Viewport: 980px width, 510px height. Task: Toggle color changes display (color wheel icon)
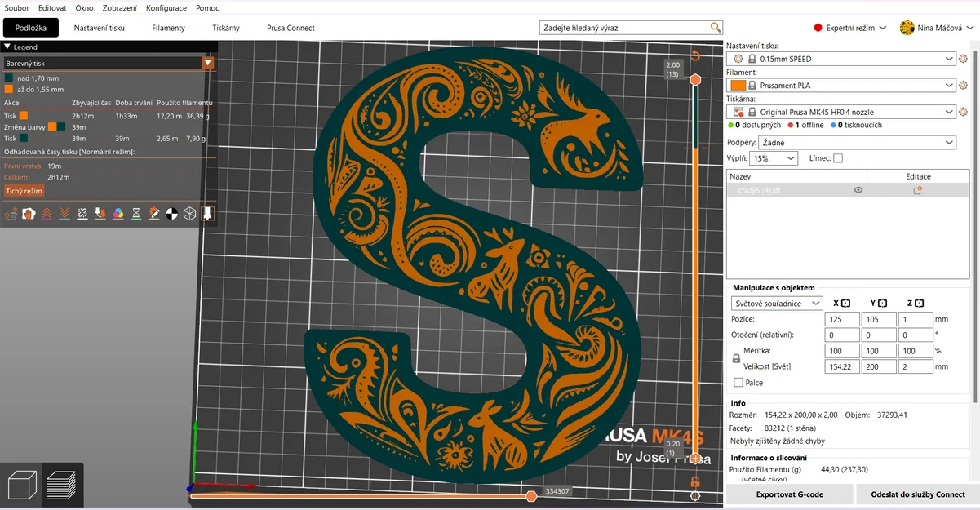click(x=118, y=214)
